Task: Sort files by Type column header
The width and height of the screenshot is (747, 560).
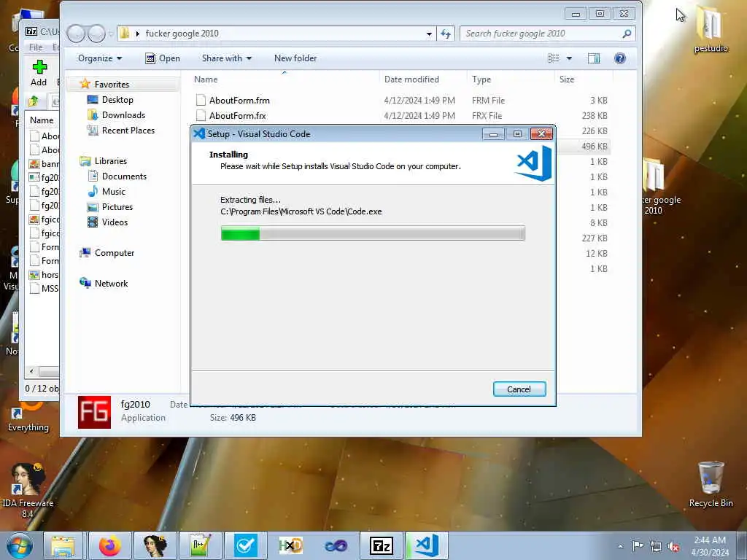Action: 481,79
